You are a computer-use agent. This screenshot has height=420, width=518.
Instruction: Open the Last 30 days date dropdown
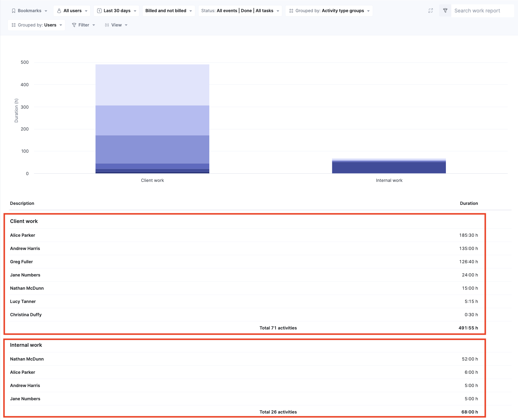pyautogui.click(x=117, y=11)
